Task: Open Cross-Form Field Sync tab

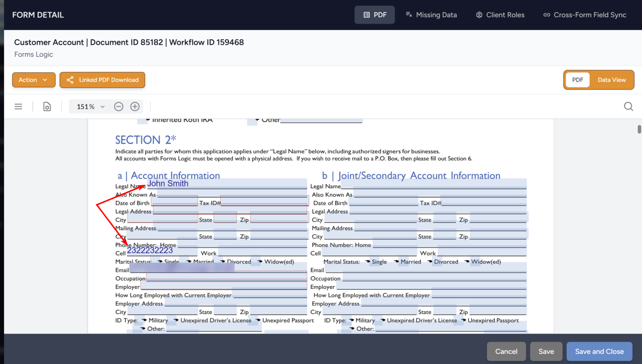Action: (x=584, y=15)
